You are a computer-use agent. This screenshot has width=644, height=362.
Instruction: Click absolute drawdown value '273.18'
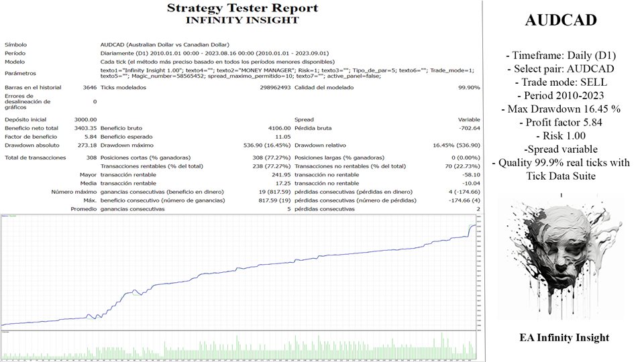[87, 145]
